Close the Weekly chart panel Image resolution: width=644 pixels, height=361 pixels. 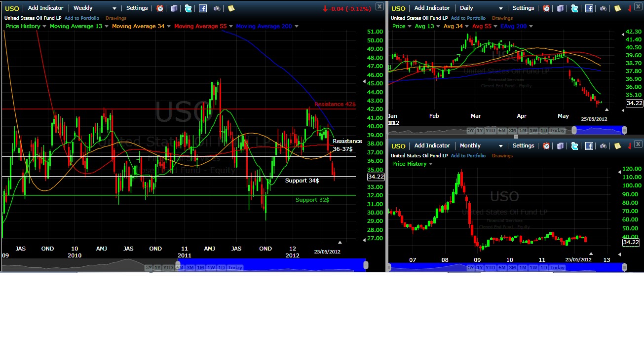[x=379, y=6]
